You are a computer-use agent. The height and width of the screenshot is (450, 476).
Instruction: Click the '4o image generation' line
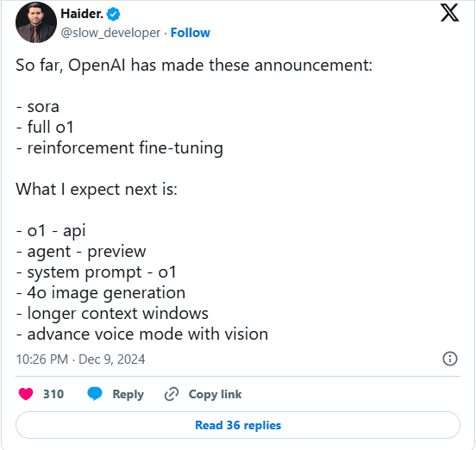point(101,293)
